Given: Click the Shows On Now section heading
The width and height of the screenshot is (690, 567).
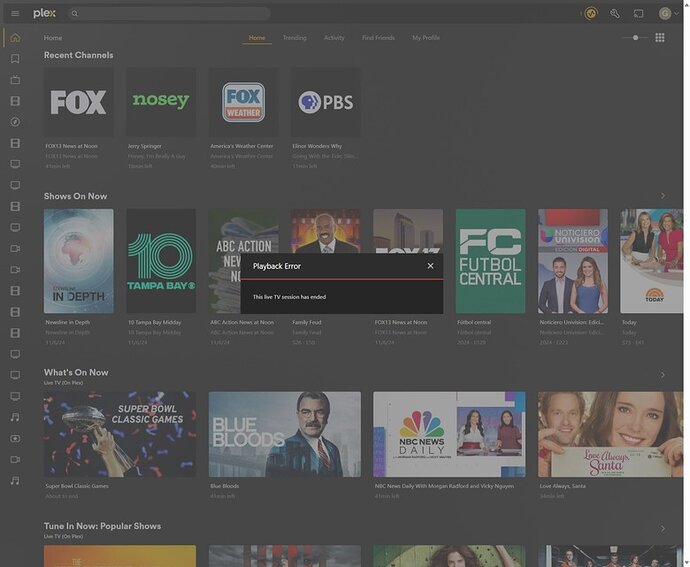Looking at the screenshot, I should [75, 196].
